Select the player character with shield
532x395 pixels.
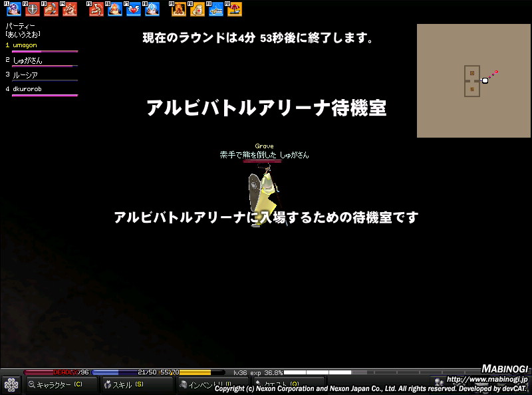coord(265,195)
